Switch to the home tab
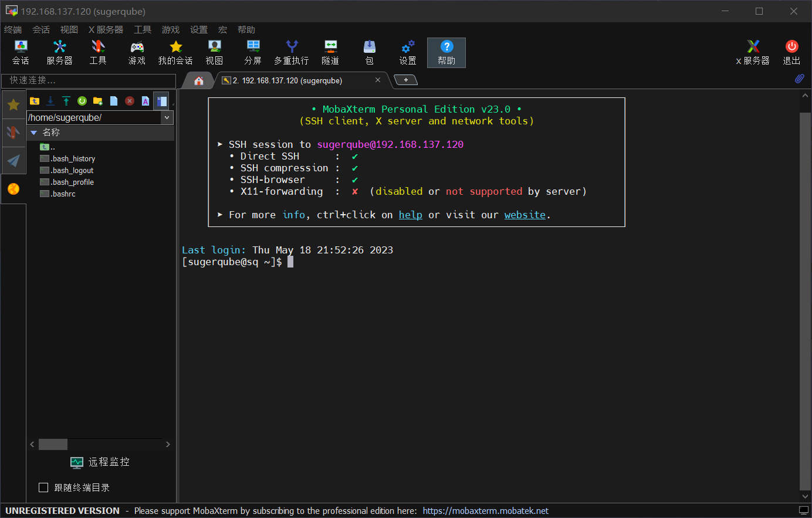Screen dimensions: 812x518 tap(199, 80)
